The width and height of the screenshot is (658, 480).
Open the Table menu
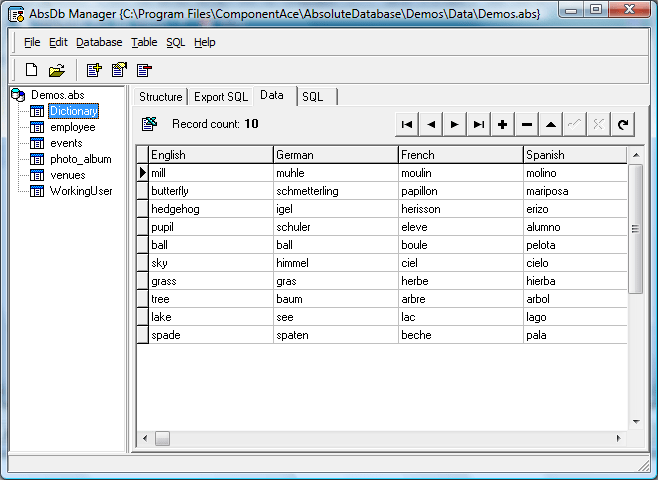click(x=144, y=42)
